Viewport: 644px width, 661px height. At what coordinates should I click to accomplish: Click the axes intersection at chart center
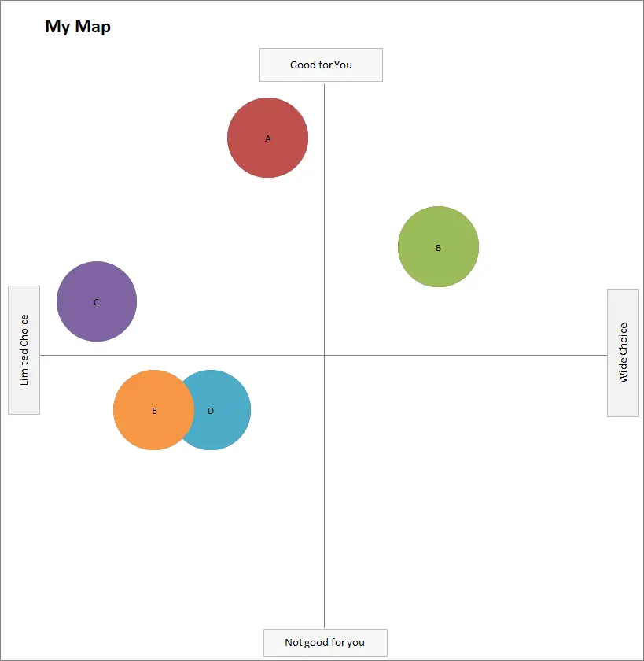click(x=324, y=355)
